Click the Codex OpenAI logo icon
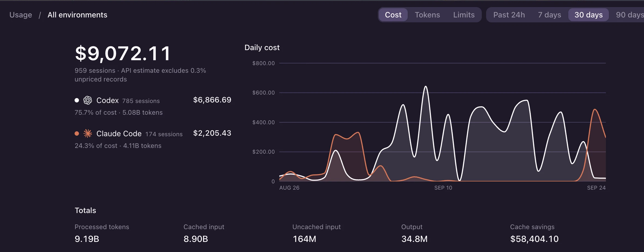644x252 pixels. (x=88, y=100)
